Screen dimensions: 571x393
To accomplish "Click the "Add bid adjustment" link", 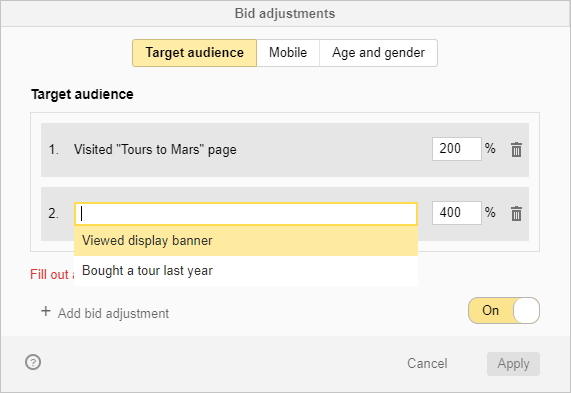I will 113,313.
